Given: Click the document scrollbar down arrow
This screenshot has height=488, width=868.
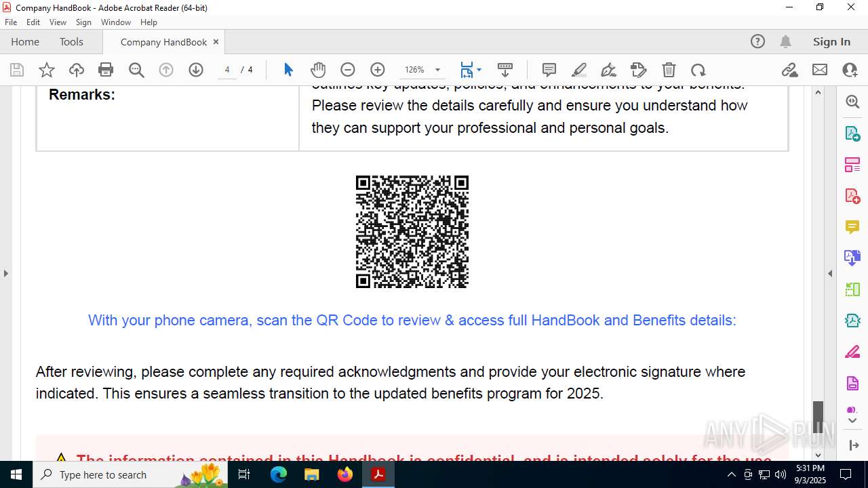Looking at the screenshot, I should coord(818,455).
